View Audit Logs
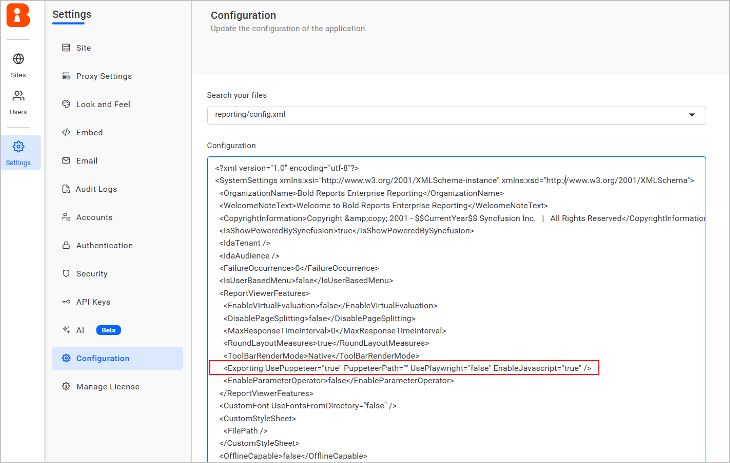The width and height of the screenshot is (730, 463). 96,189
